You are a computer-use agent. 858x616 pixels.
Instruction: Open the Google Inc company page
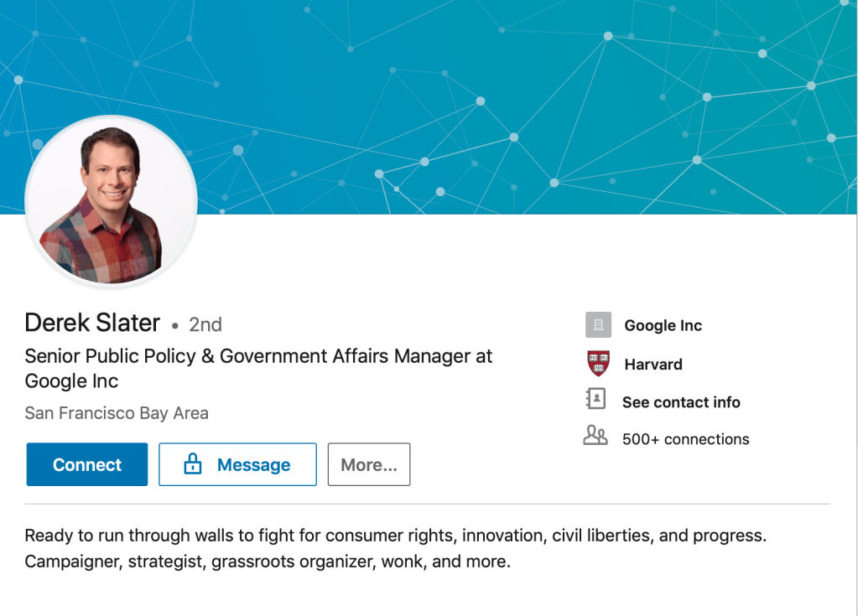coord(662,324)
